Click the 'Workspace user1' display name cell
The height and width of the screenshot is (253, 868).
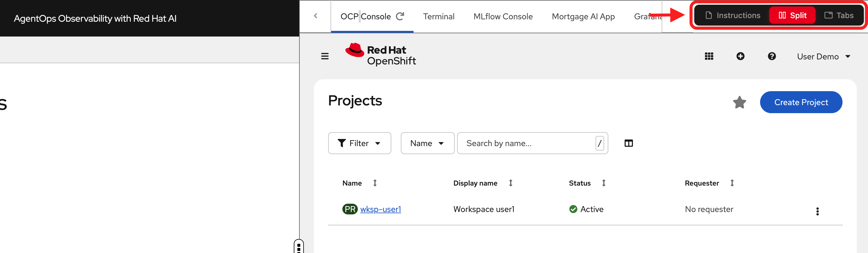[x=484, y=209]
